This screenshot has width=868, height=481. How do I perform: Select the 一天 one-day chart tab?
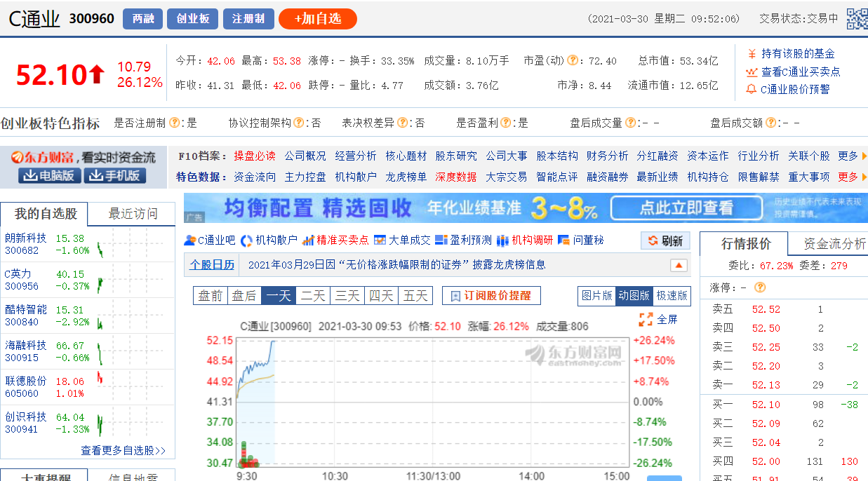point(279,296)
